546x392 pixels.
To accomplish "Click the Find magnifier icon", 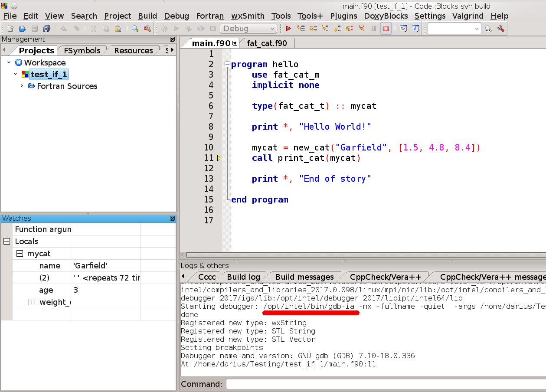I will (x=135, y=29).
